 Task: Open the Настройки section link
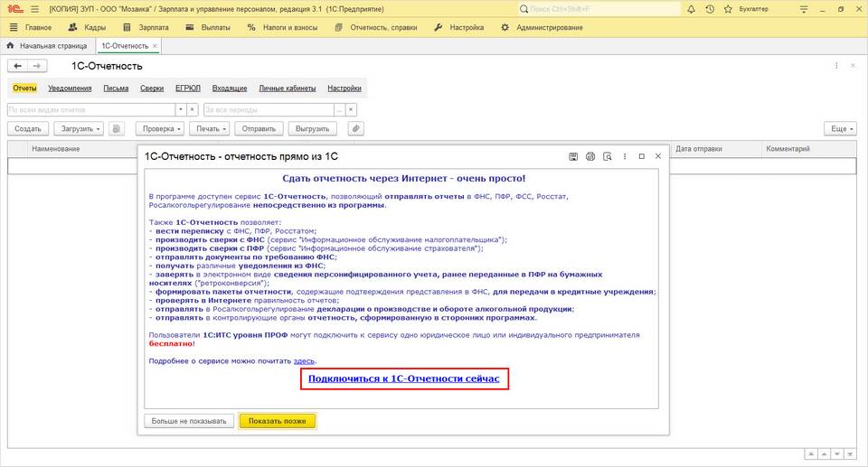pyautogui.click(x=344, y=88)
